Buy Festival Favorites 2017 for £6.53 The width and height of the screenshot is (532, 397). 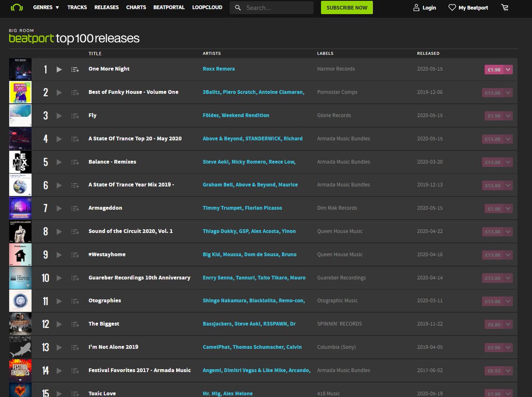[494, 370]
